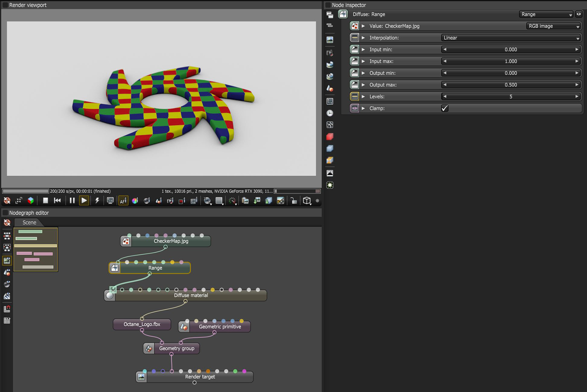
Task: Jump to camera settings in inspector
Action: (x=330, y=53)
